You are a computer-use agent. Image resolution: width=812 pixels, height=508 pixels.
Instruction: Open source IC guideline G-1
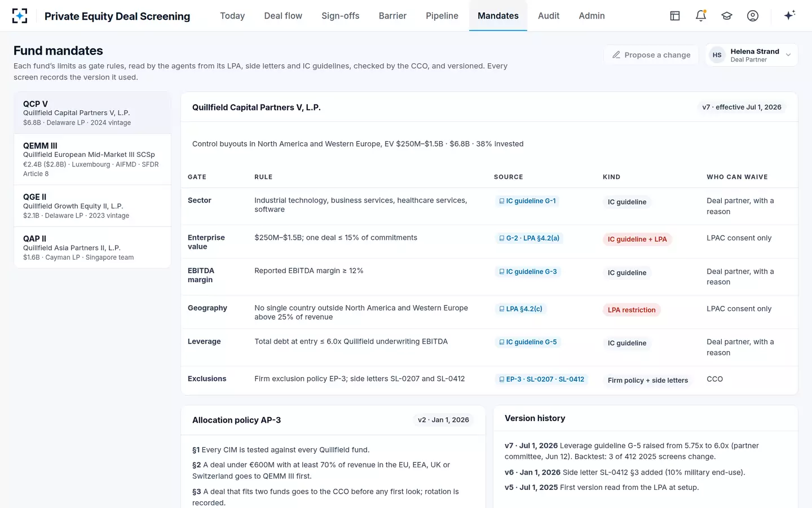pos(527,201)
